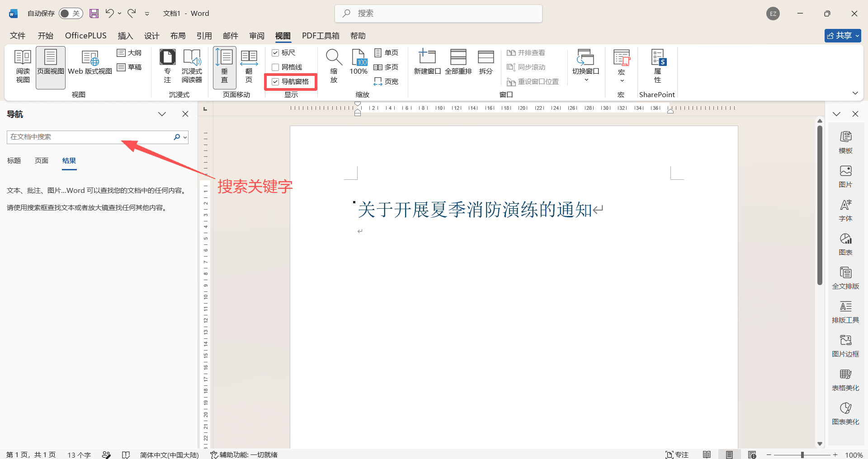868x459 pixels.
Task: Open Share (共享) dropdown button
Action: point(843,36)
